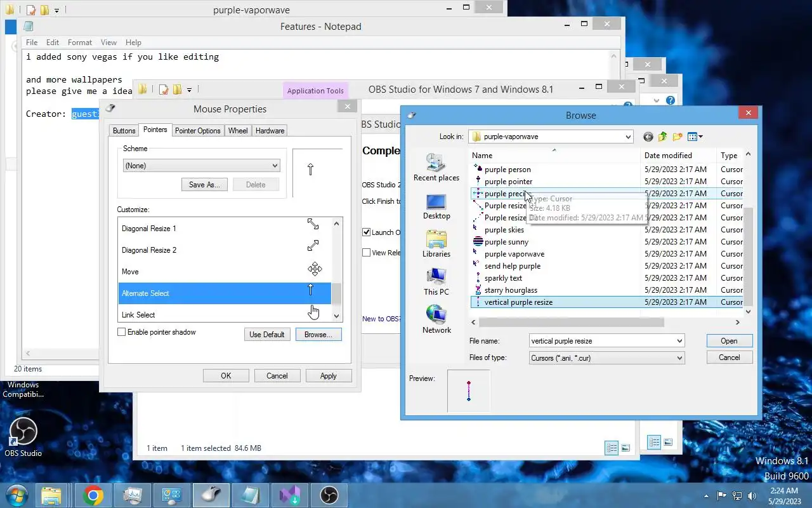Screen dimensions: 812x508
Task: Open OBS Studio from the taskbar
Action: (x=329, y=495)
